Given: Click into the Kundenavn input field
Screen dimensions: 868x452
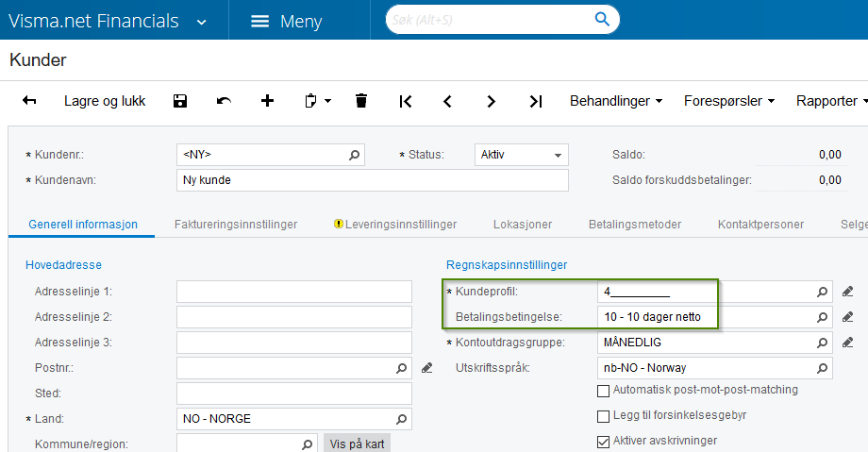Looking at the screenshot, I should point(373,180).
